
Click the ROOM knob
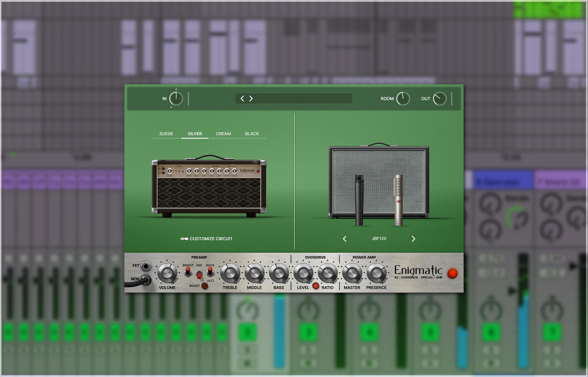tap(403, 99)
